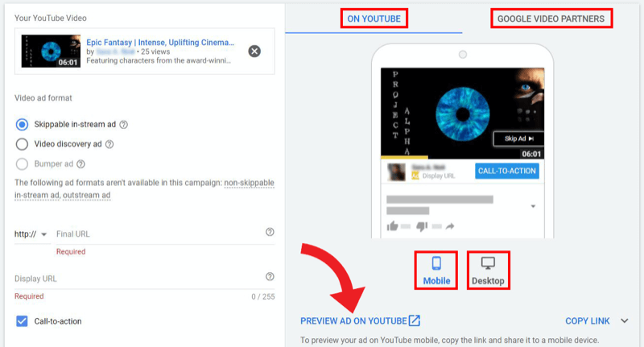Viewport: 644px width, 347px height.
Task: Click the 25 views text
Action: click(x=155, y=52)
